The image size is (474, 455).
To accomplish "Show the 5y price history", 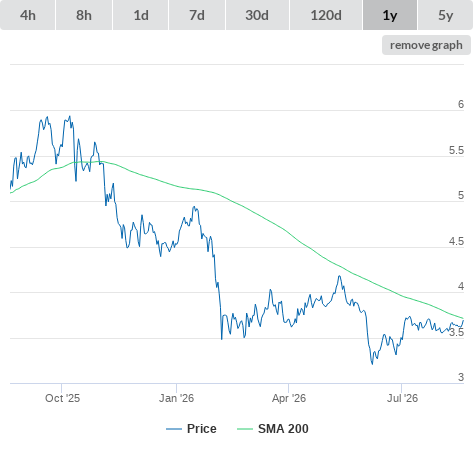I will [445, 15].
